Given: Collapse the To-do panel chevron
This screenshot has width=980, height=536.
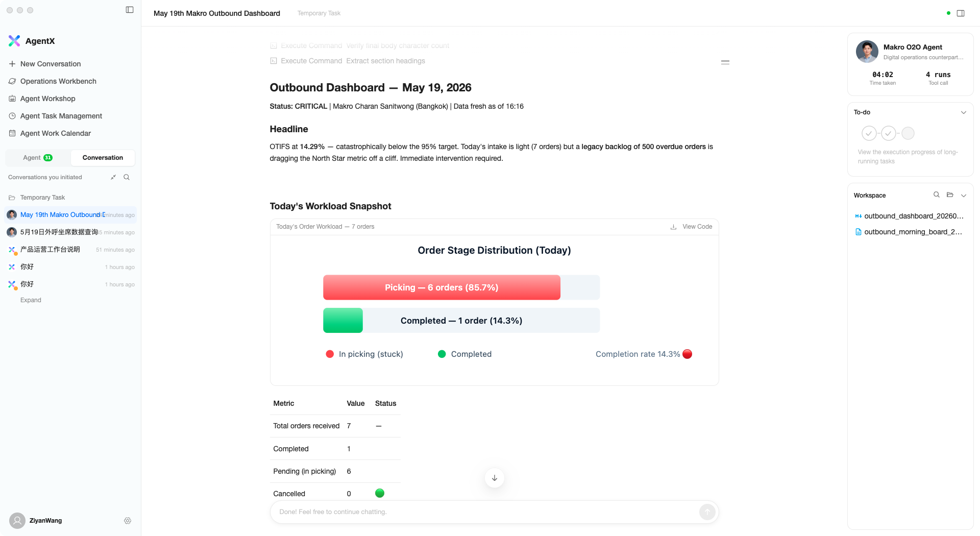Looking at the screenshot, I should [964, 112].
